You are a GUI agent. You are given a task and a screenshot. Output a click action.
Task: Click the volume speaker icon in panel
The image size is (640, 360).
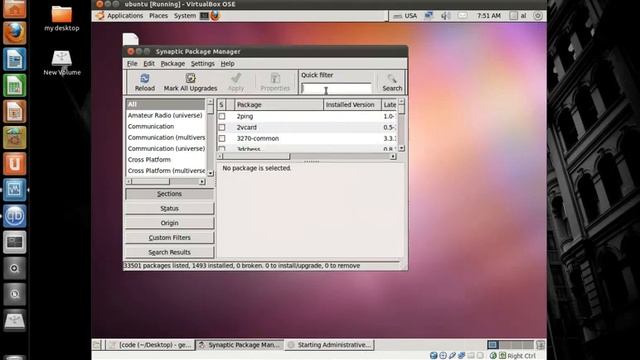click(x=445, y=16)
